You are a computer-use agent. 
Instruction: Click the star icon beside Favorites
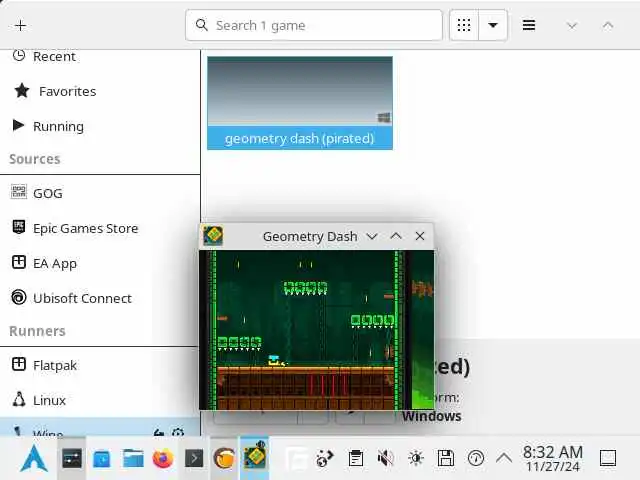pyautogui.click(x=22, y=91)
